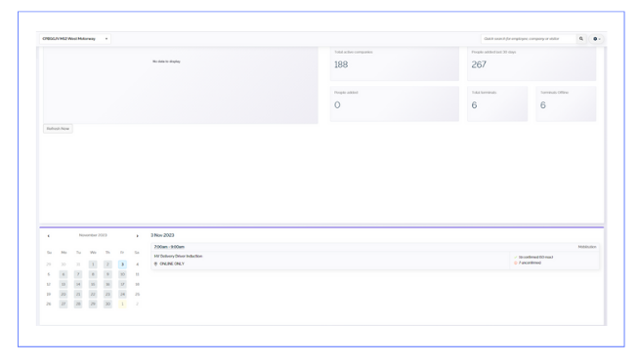This screenshot has width=639, height=364.
Task: Click the ONLINE ONLY location text
Action: (172, 263)
